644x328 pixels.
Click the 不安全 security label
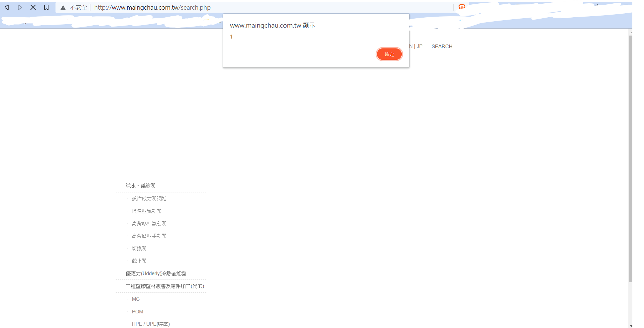(x=78, y=7)
